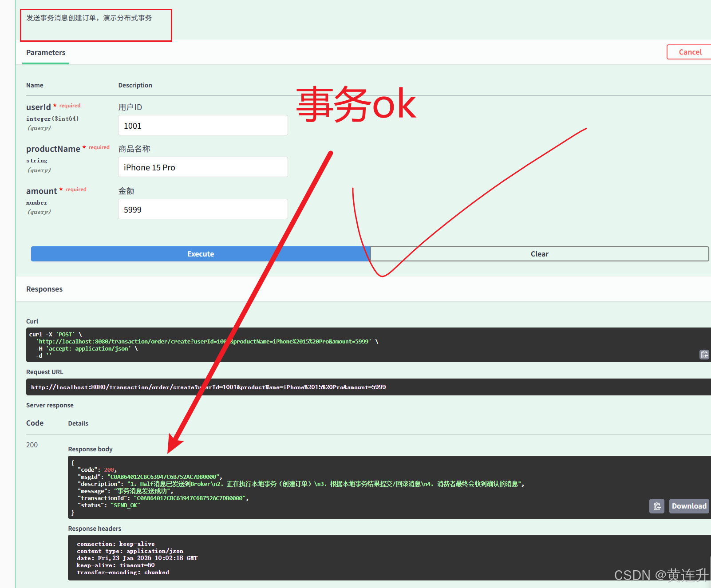The height and width of the screenshot is (588, 711).
Task: Click the description line in response body
Action: (301, 484)
